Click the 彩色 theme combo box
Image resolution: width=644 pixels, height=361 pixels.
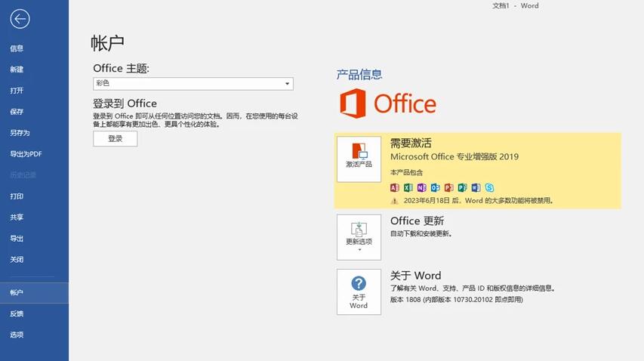tap(193, 84)
